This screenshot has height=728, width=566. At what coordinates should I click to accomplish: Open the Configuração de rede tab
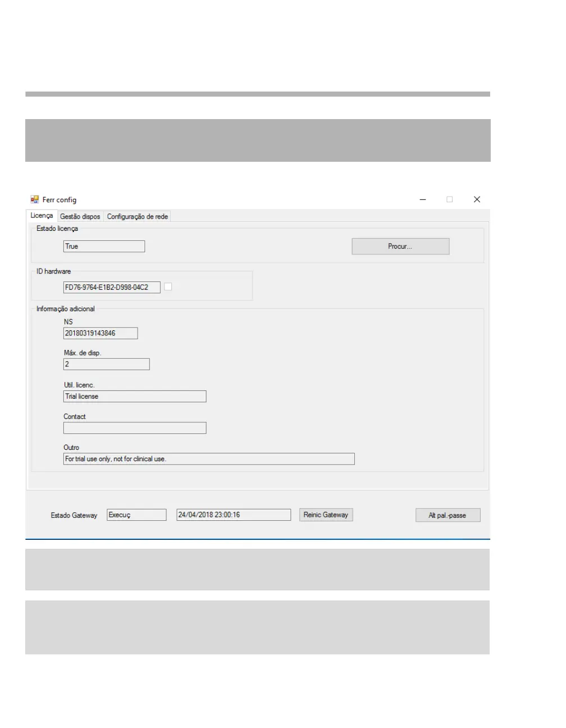137,216
